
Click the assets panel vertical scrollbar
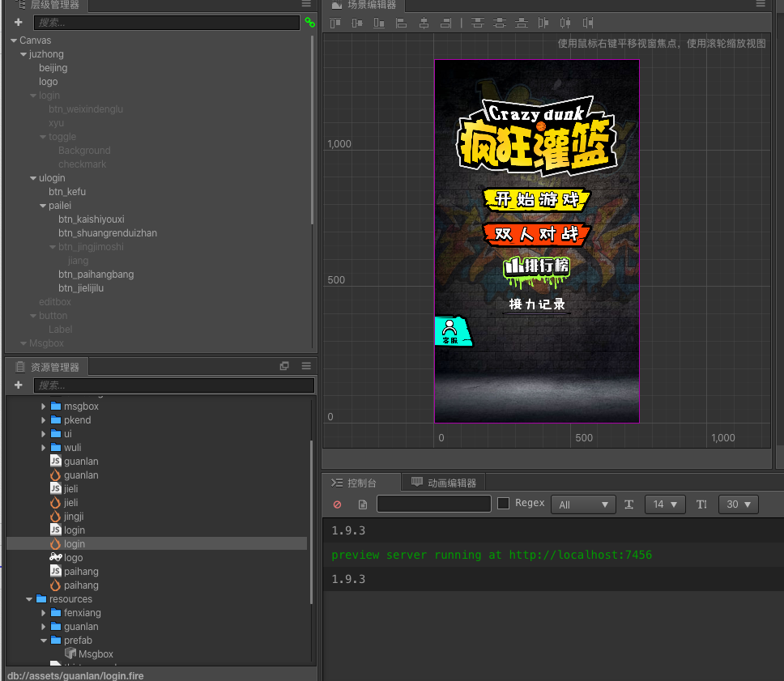pos(312,522)
